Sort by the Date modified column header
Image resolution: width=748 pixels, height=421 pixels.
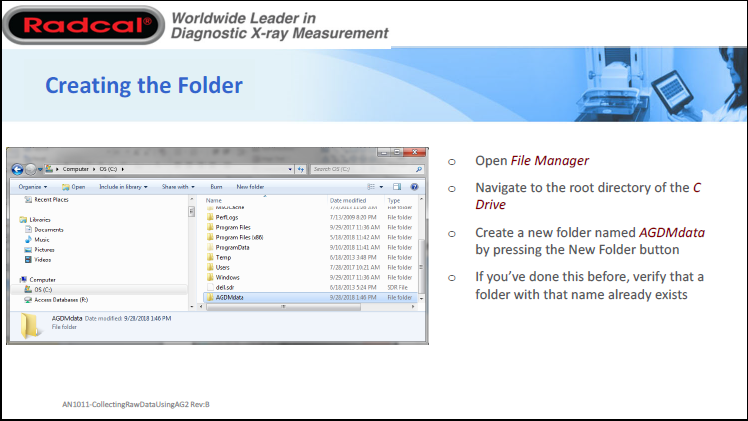click(x=348, y=201)
